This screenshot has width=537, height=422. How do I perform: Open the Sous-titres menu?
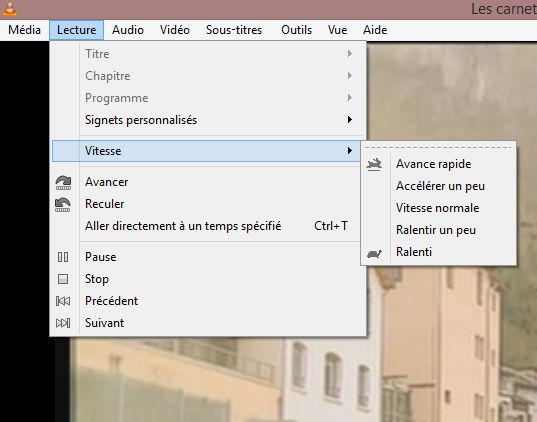pyautogui.click(x=234, y=30)
